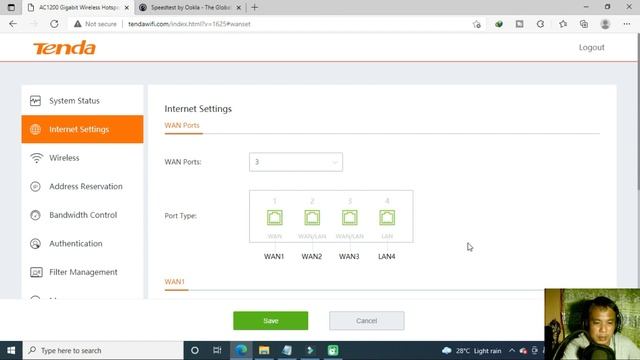Click the page vertical scrollbar
The image size is (640, 360).
[637, 112]
